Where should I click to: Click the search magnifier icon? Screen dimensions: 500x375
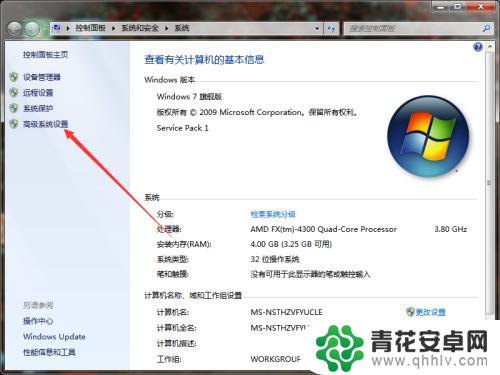pyautogui.click(x=486, y=28)
